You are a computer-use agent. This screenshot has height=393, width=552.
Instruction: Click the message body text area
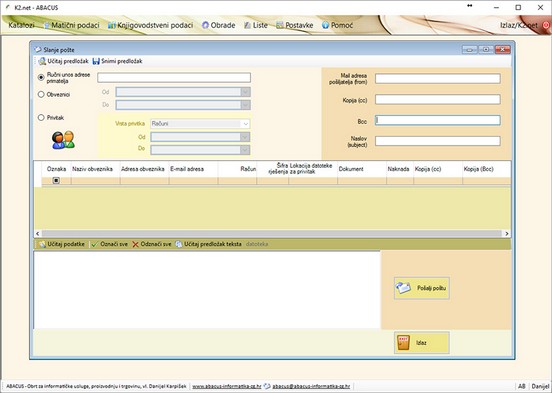(x=207, y=290)
